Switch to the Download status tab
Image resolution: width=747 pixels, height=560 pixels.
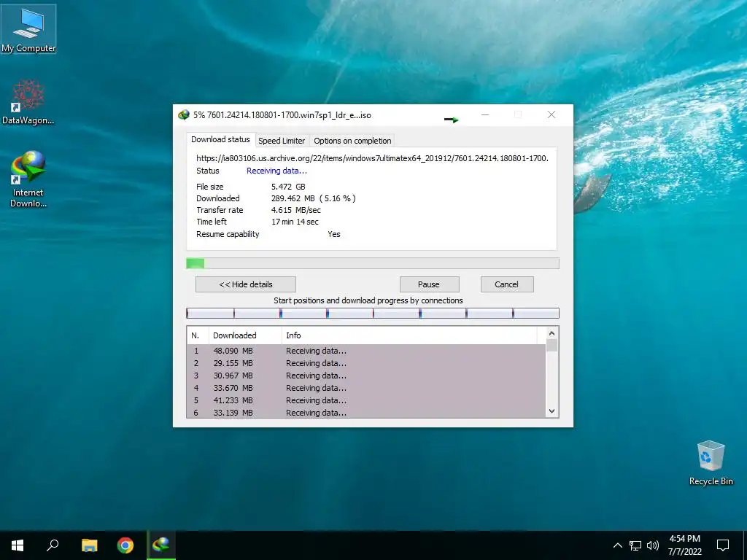point(220,139)
